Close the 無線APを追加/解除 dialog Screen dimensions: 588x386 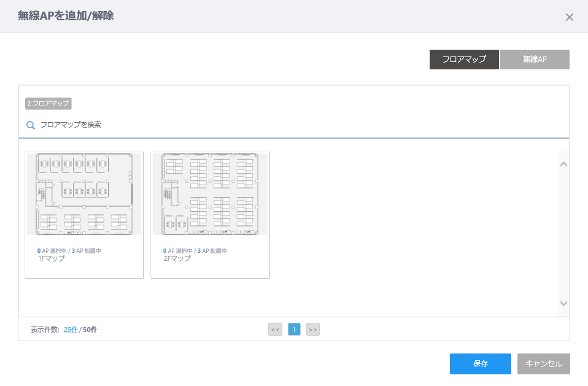[x=569, y=17]
